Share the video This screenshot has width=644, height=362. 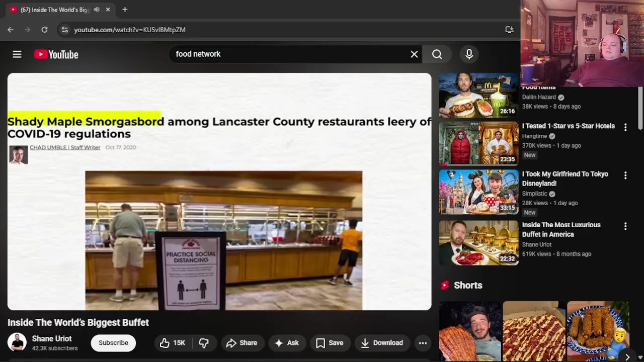pos(242,343)
